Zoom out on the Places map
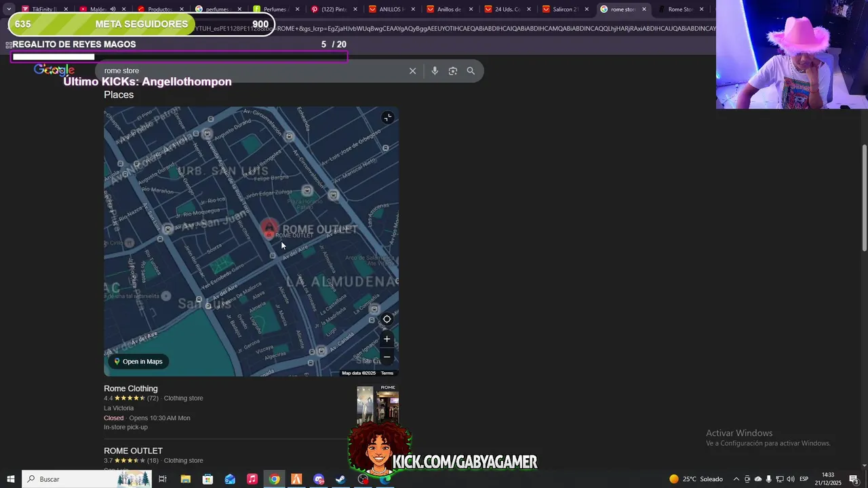This screenshot has height=488, width=868. pyautogui.click(x=387, y=357)
